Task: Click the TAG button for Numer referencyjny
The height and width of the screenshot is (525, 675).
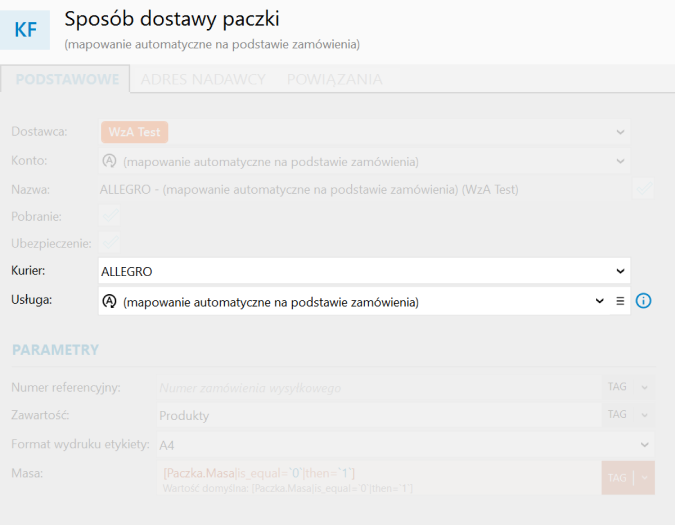Action: 617,387
